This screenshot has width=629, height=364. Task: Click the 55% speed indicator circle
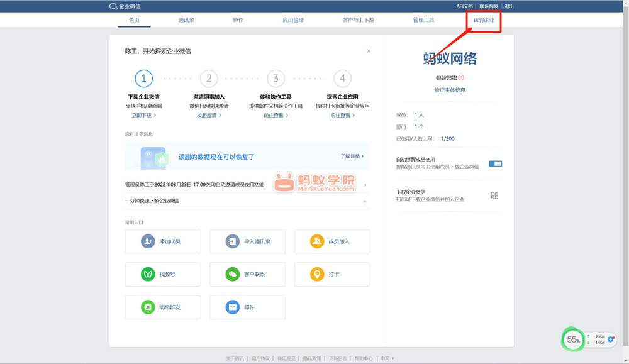coord(573,339)
